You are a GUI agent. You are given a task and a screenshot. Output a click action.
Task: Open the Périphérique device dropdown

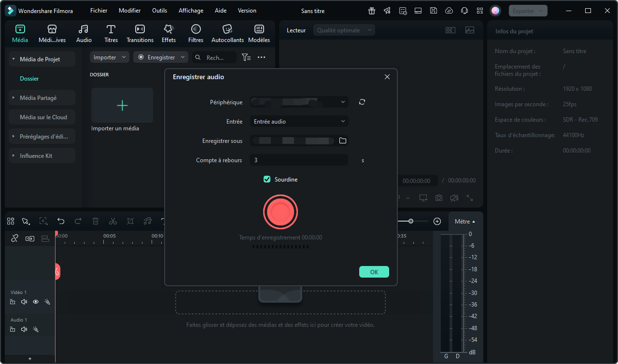coord(299,102)
